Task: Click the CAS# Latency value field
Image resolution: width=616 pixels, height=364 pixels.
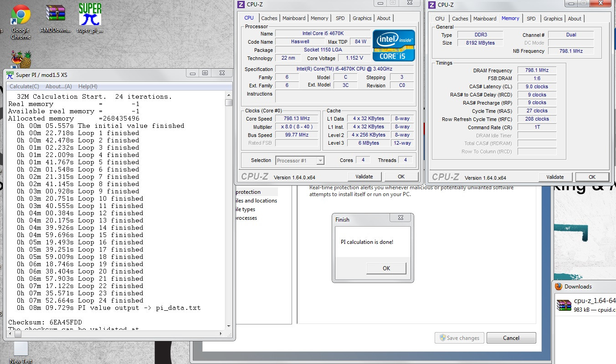Action: pyautogui.click(x=537, y=86)
